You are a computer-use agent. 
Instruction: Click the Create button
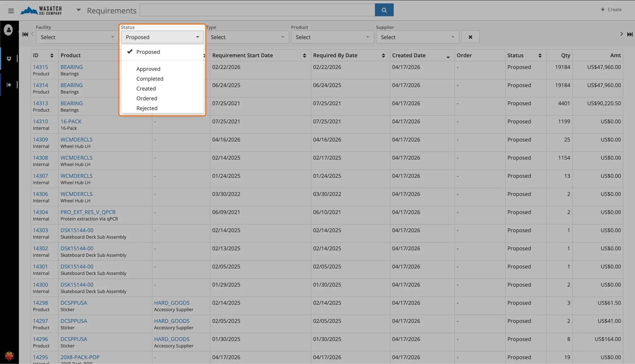[x=611, y=10]
